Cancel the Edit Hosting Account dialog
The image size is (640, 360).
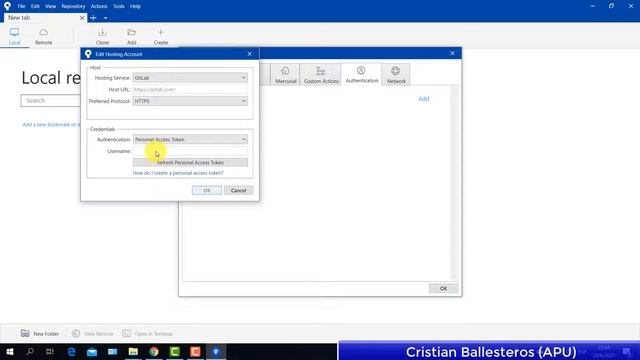click(x=238, y=190)
